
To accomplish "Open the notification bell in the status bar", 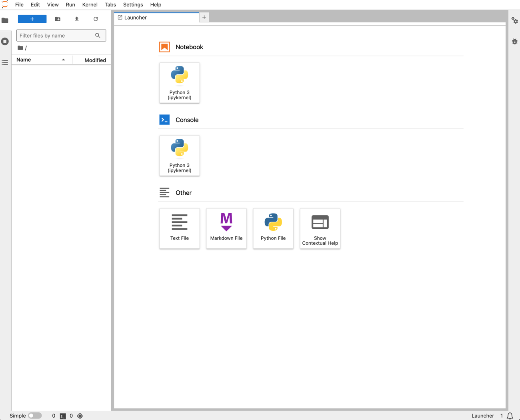I will [x=510, y=416].
